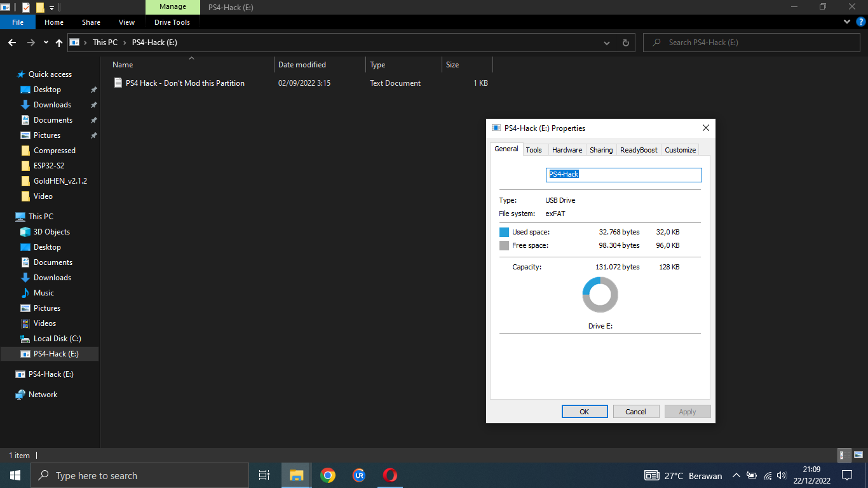Select the Manage contextual tab
Viewport: 868px width, 488px height.
coord(172,7)
